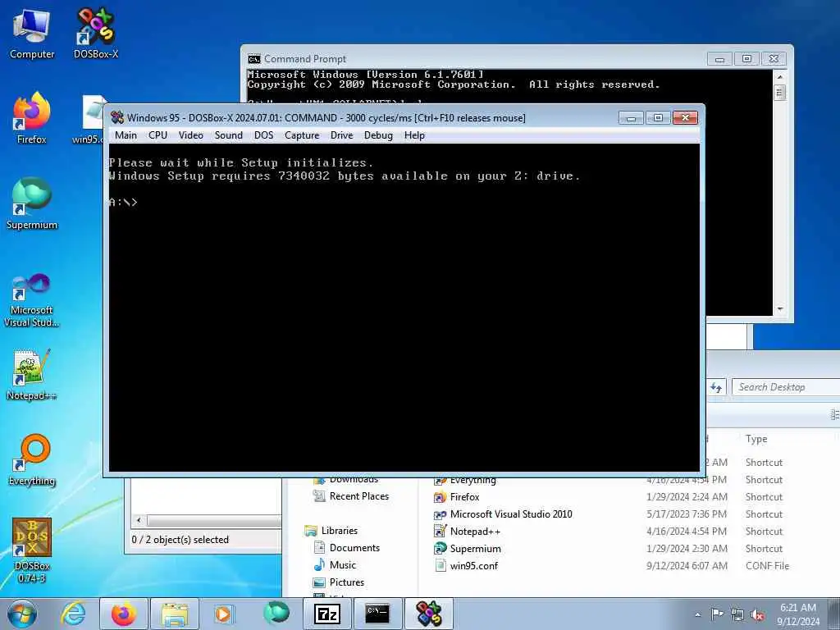The height and width of the screenshot is (630, 840).
Task: Show hidden tray icons arrow
Action: 697,614
